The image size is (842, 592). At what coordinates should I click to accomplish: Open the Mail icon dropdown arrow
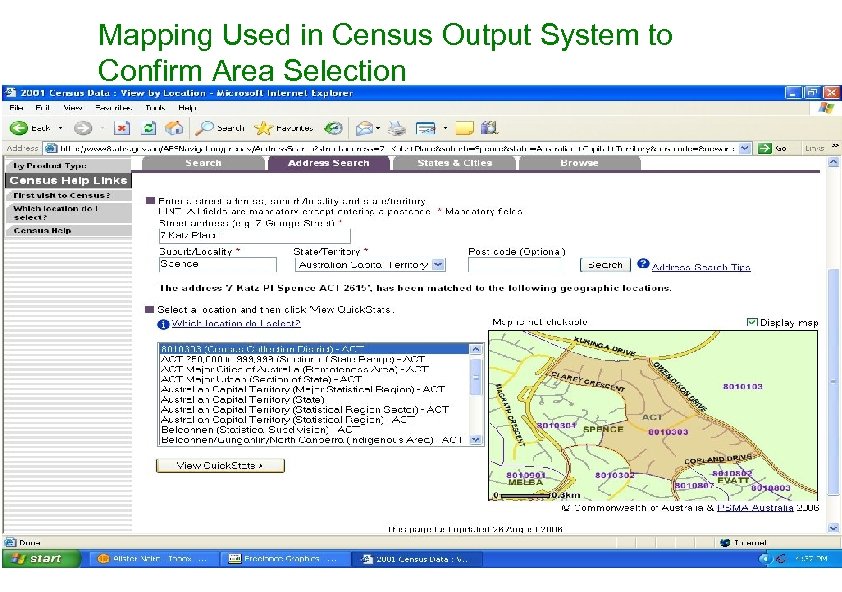tap(378, 128)
